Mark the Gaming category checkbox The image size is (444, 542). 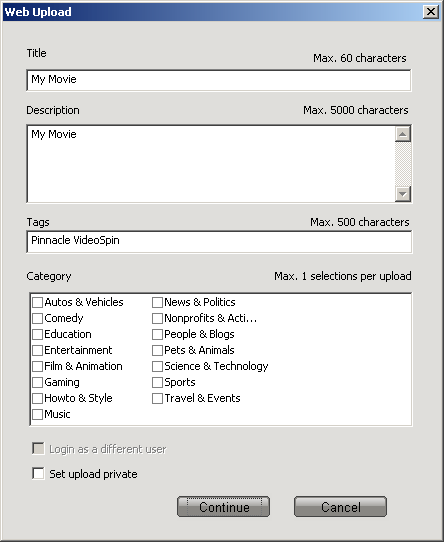[37, 382]
